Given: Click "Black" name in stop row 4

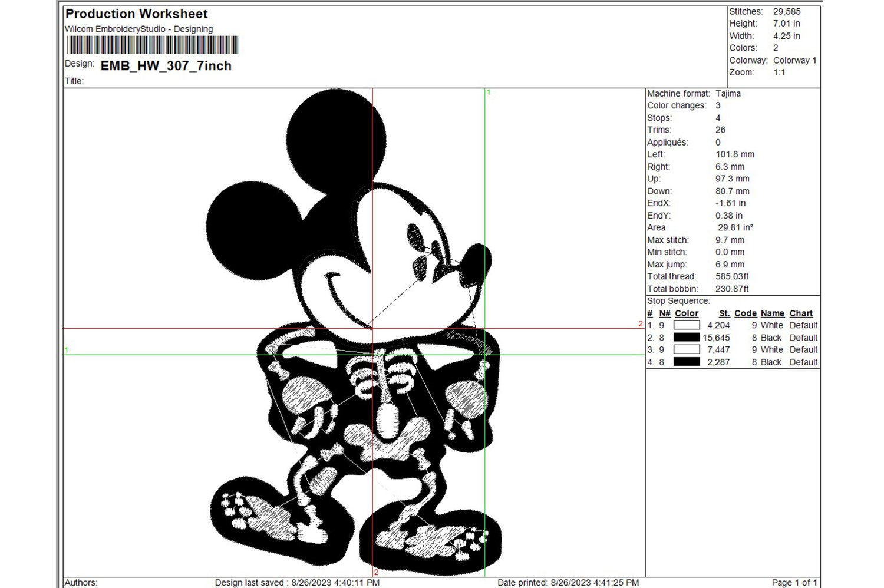Looking at the screenshot, I should pos(771,362).
